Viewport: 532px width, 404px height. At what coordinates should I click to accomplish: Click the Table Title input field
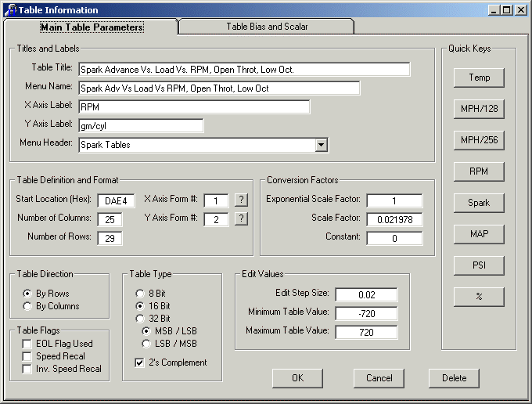pyautogui.click(x=244, y=69)
